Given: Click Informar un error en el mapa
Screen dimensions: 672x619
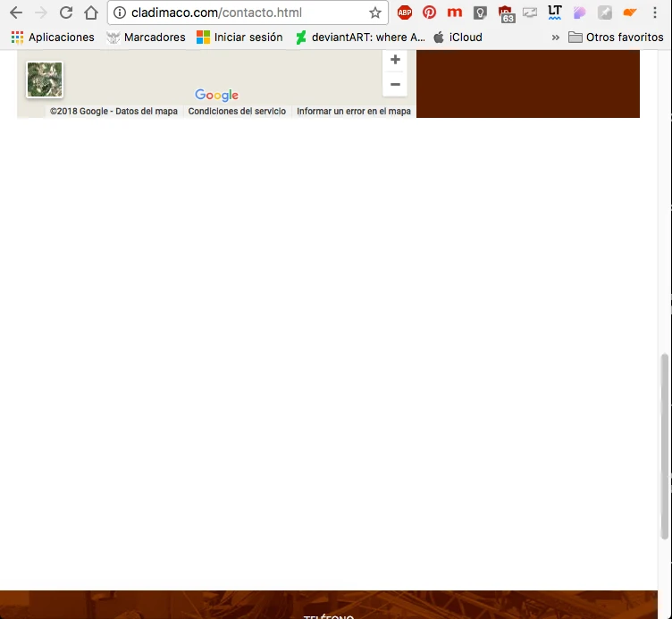Looking at the screenshot, I should [354, 112].
